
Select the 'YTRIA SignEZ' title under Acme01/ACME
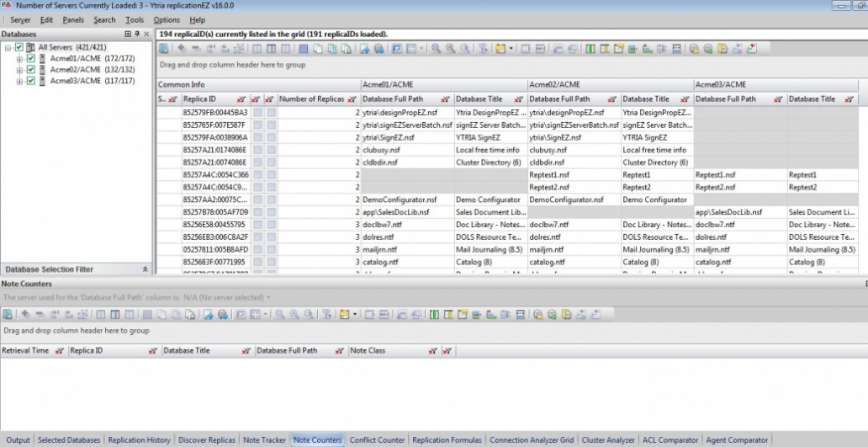tap(490, 137)
